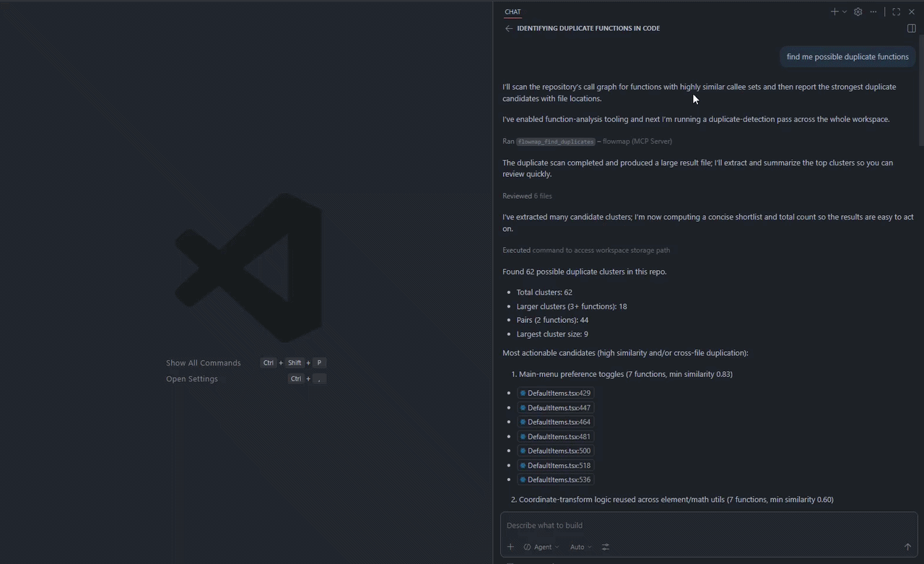Open the Agent mode dropdown
924x564 pixels.
(541, 547)
